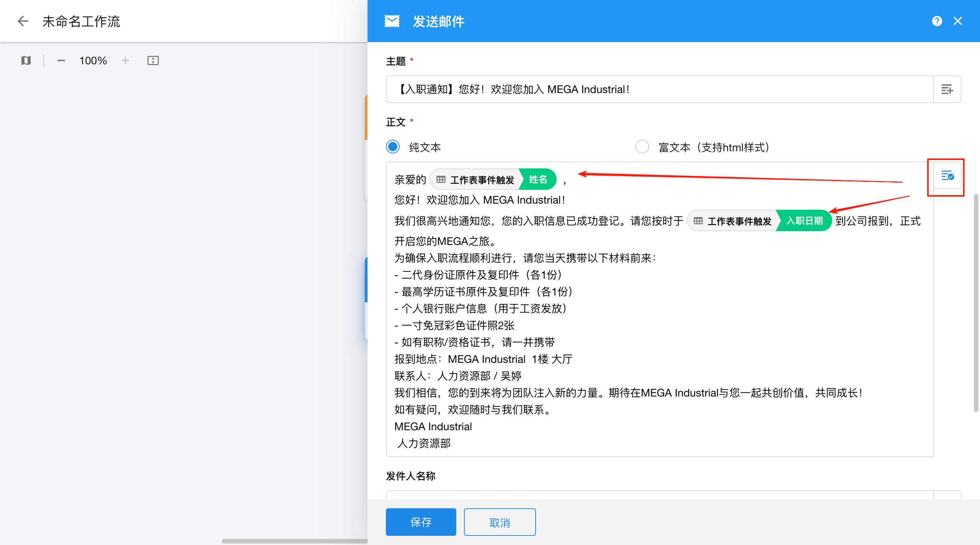This screenshot has width=980, height=545.
Task: Click the line 如有疑问，欢迎随时与我们联系
Action: (x=474, y=410)
